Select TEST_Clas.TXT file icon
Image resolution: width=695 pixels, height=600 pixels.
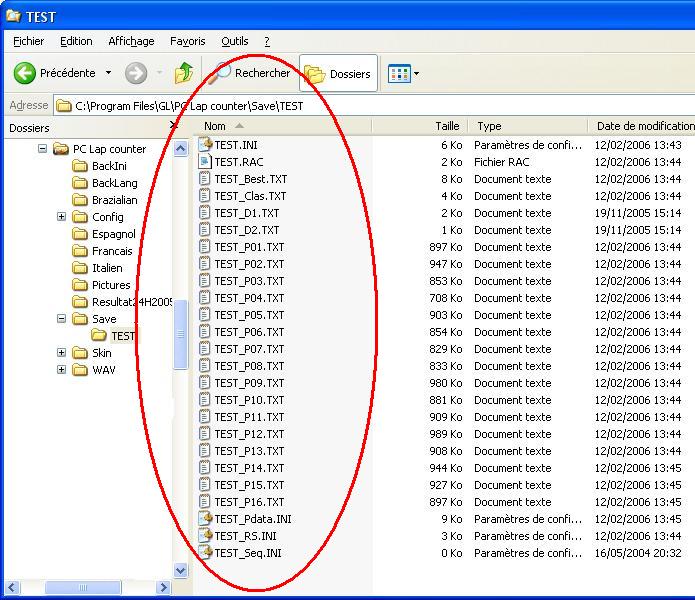pyautogui.click(x=204, y=195)
